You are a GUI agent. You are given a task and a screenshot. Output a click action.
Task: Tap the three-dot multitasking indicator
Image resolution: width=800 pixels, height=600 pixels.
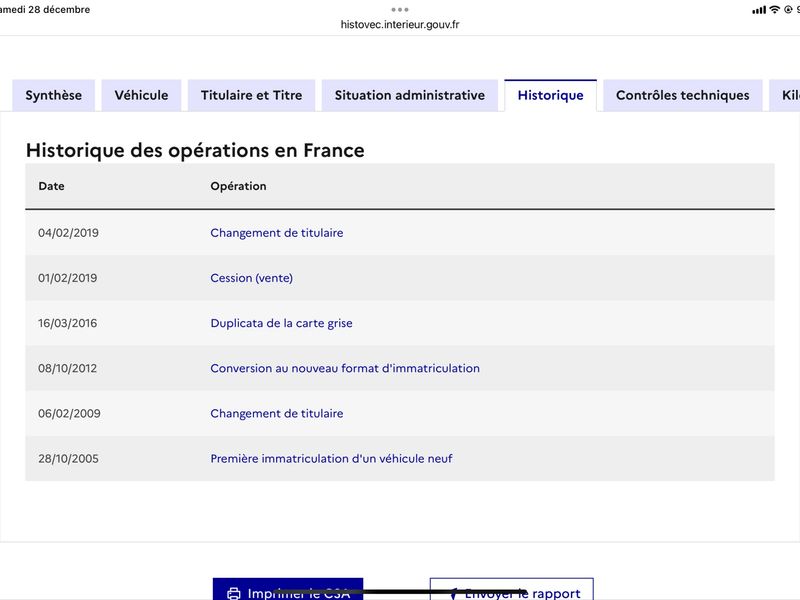400,9
